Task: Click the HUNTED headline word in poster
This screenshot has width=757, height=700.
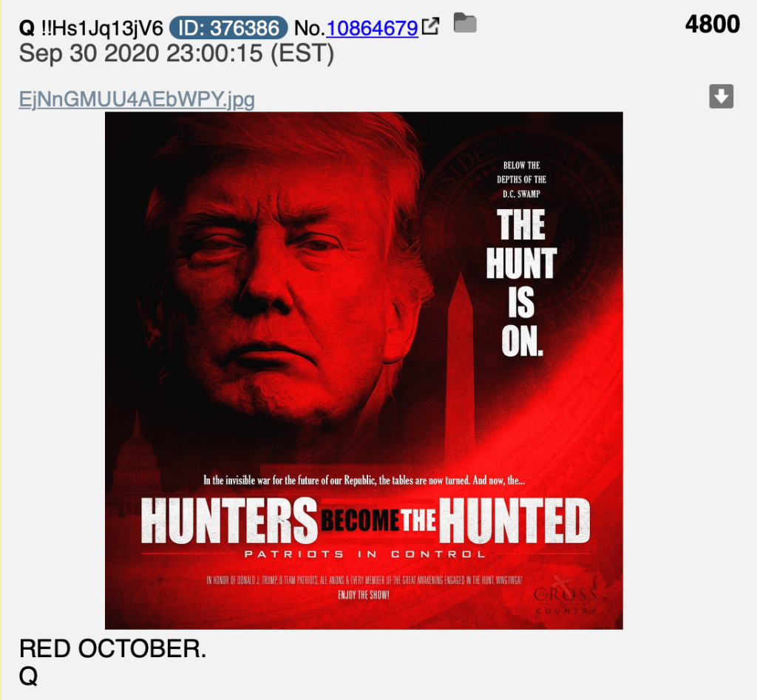Action: 515,520
